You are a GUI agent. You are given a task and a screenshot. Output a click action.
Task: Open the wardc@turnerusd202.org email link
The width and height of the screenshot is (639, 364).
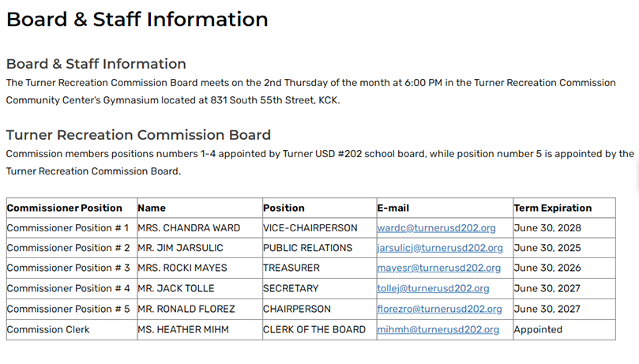point(436,228)
